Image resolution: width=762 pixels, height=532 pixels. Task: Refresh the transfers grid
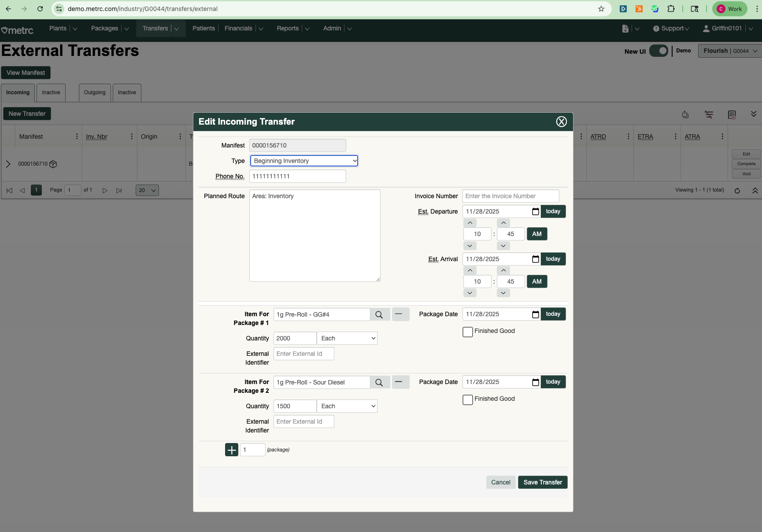click(x=737, y=191)
